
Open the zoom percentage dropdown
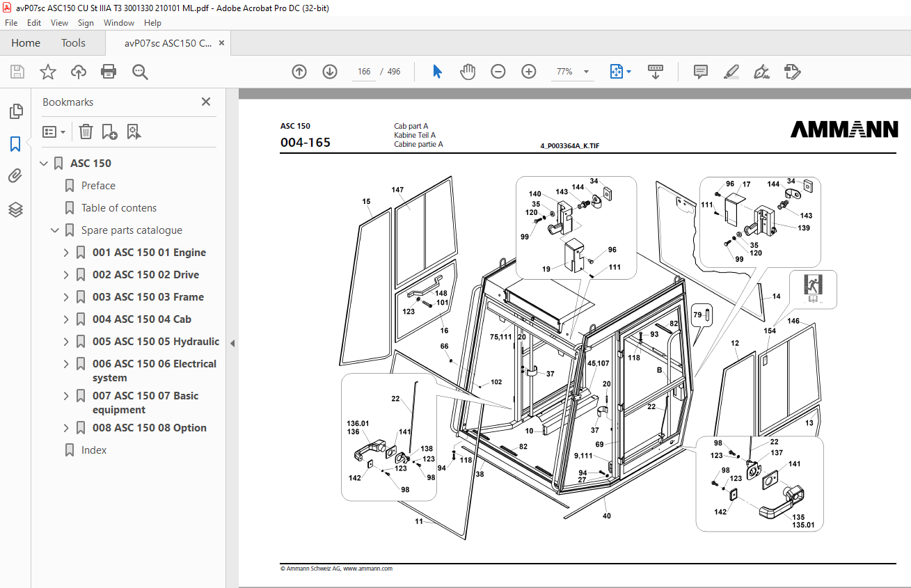pyautogui.click(x=586, y=72)
